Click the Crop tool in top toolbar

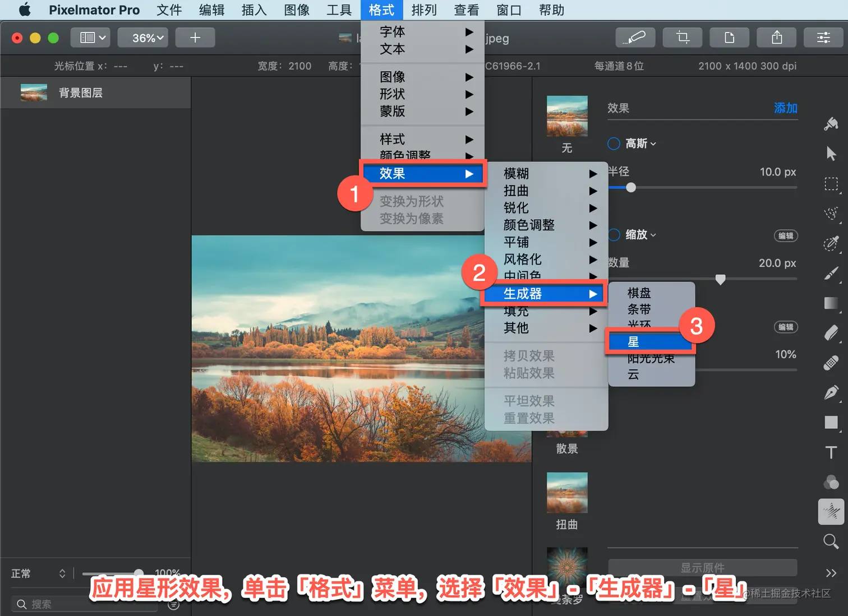point(683,38)
